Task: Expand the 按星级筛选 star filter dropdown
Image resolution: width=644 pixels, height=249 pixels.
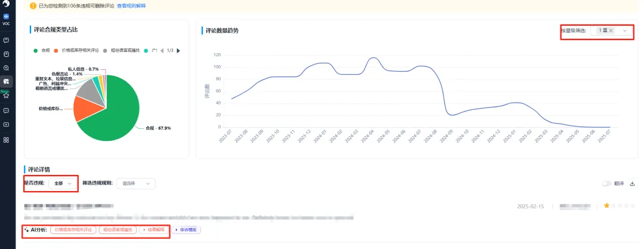Action: 624,30
